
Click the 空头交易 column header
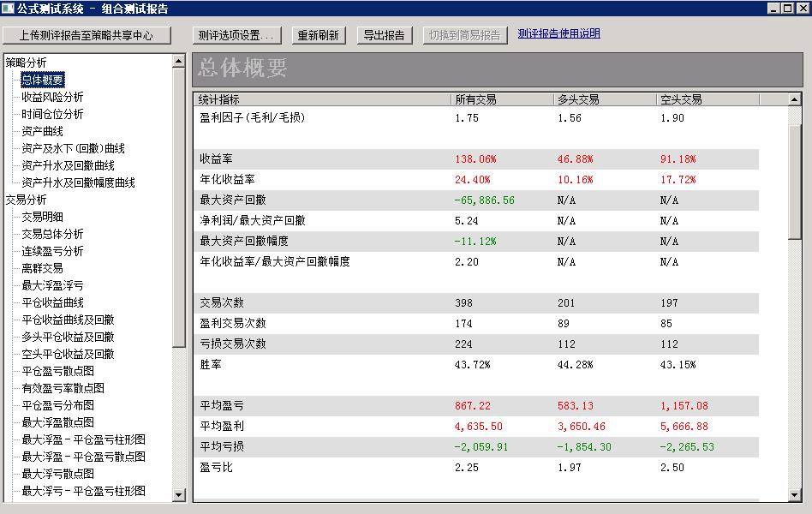click(x=708, y=99)
